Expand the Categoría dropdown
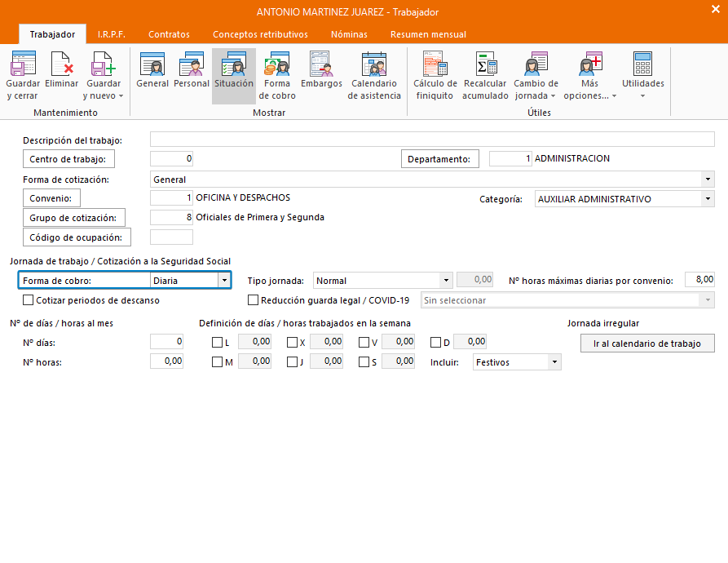728x563 pixels. 708,199
